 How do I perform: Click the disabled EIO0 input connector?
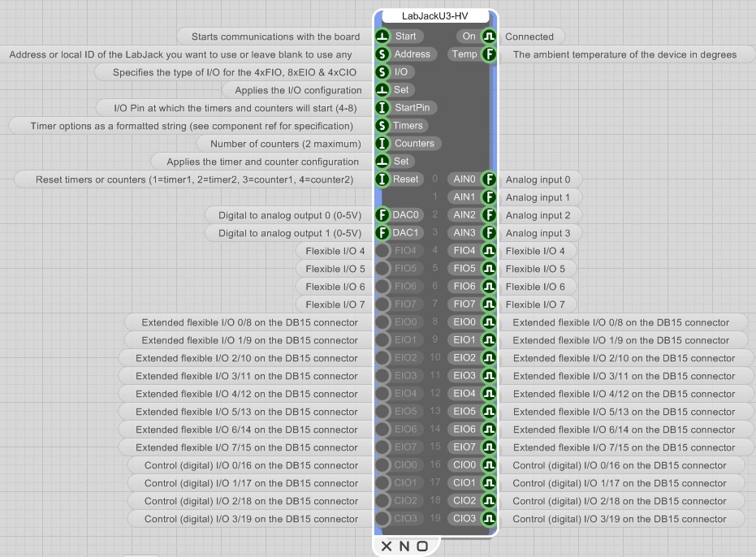coord(382,322)
